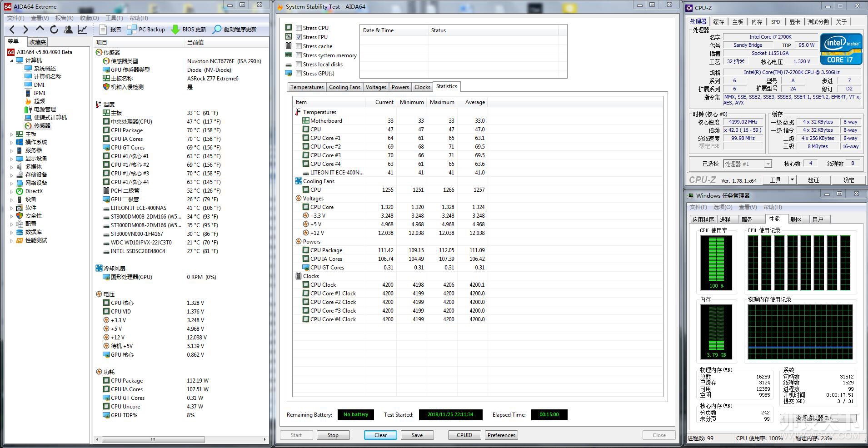868x448 pixels.
Task: Click the 当前值 column header in AIDA64
Action: (x=226, y=42)
